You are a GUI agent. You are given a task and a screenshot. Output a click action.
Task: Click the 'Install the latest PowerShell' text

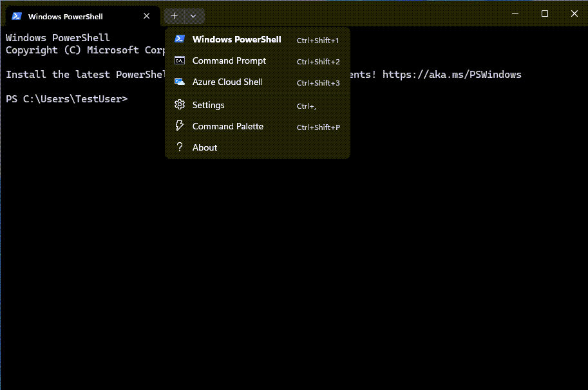coord(85,75)
